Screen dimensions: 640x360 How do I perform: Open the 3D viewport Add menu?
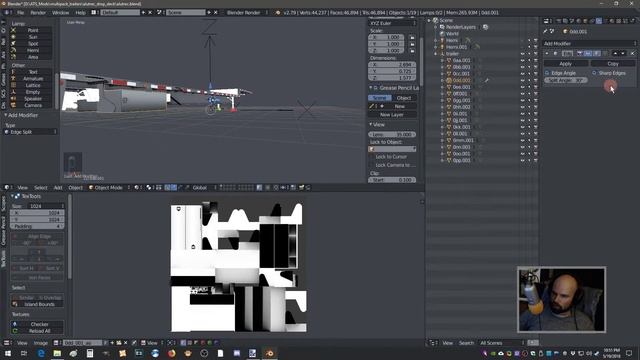click(58, 188)
